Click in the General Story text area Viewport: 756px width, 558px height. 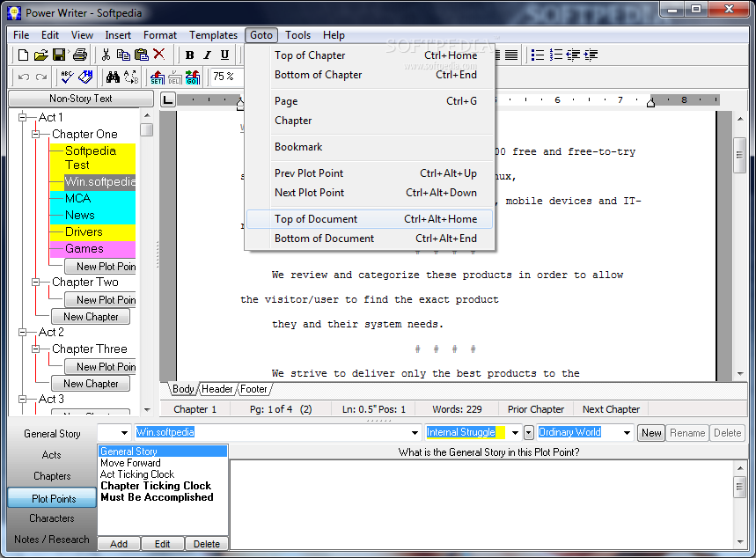tap(481, 504)
